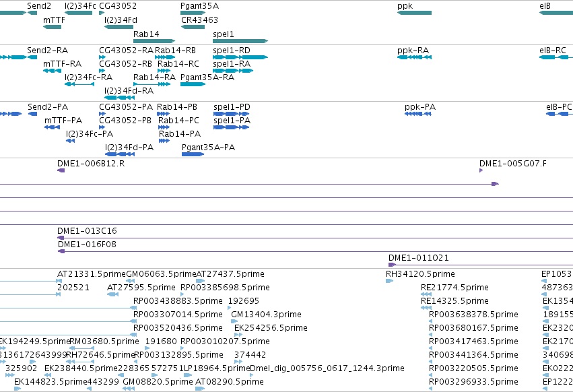Click the Rab14-RC transcript label

tap(178, 63)
